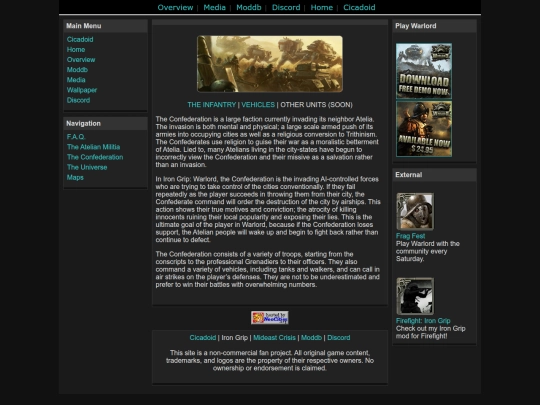This screenshot has width=540, height=405.
Task: Open Cicadoid in the top navigation bar
Action: (x=359, y=7)
